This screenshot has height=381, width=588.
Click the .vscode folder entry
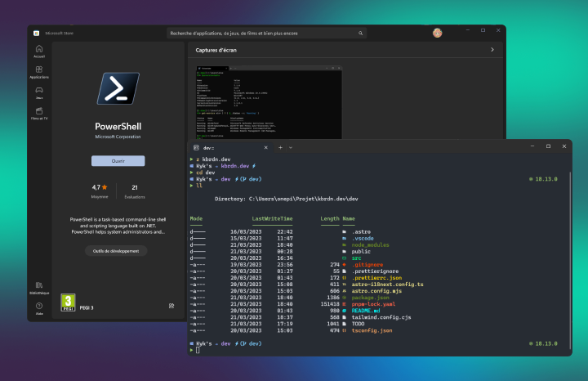click(363, 239)
